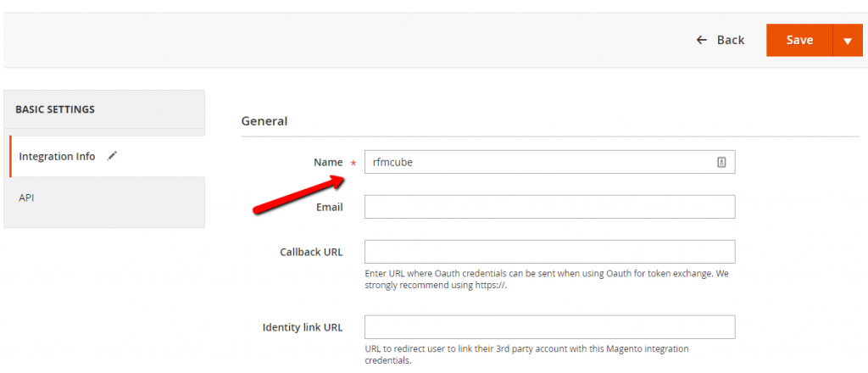Click the Email field label
Image resolution: width=868 pixels, height=373 pixels.
pos(330,207)
